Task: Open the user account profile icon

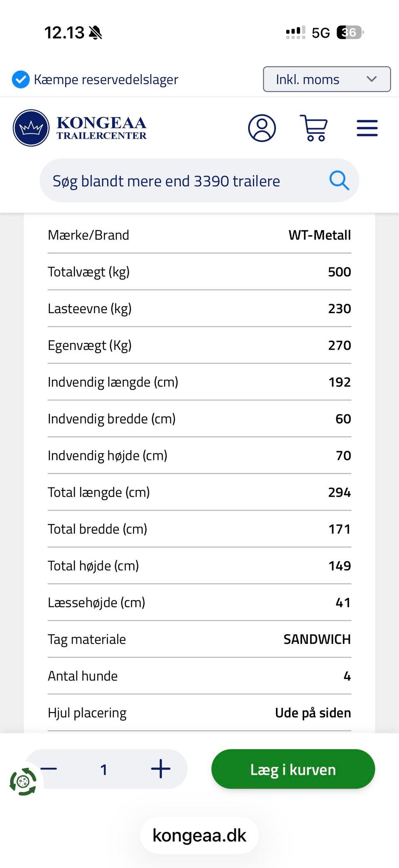Action: coord(262,128)
